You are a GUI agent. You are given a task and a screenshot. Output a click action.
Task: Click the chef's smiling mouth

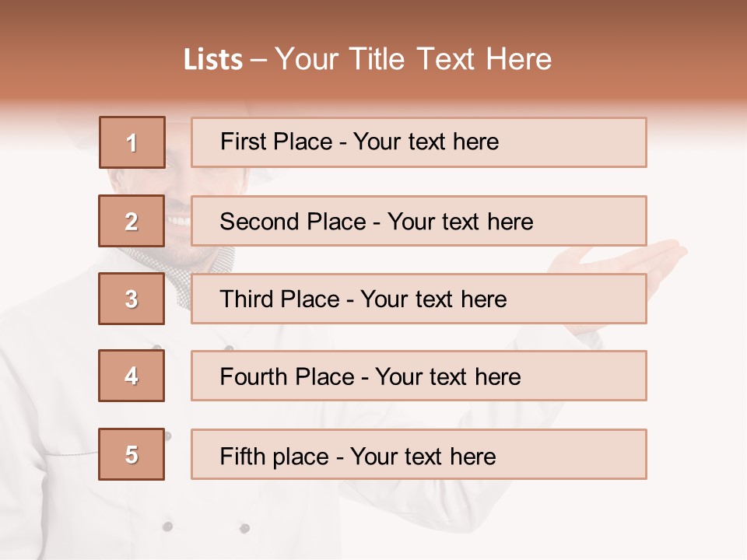click(179, 221)
